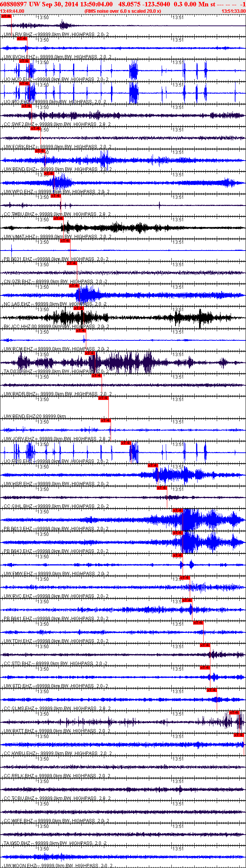This screenshot has width=246, height=868.
Task: Click the red pick marker on UW.LRIV trace
Action: [6, 16]
